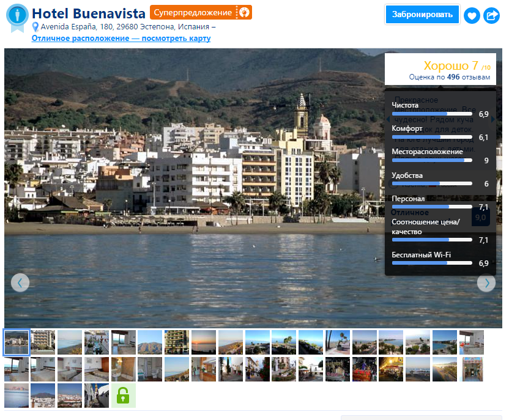
Task: Show the previous photo with the left arrow
Action: 20,283
